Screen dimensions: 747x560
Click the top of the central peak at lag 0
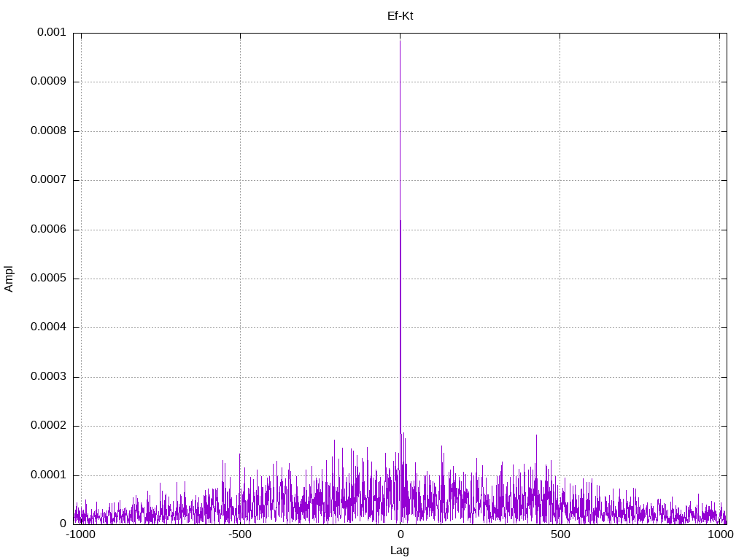point(400,42)
